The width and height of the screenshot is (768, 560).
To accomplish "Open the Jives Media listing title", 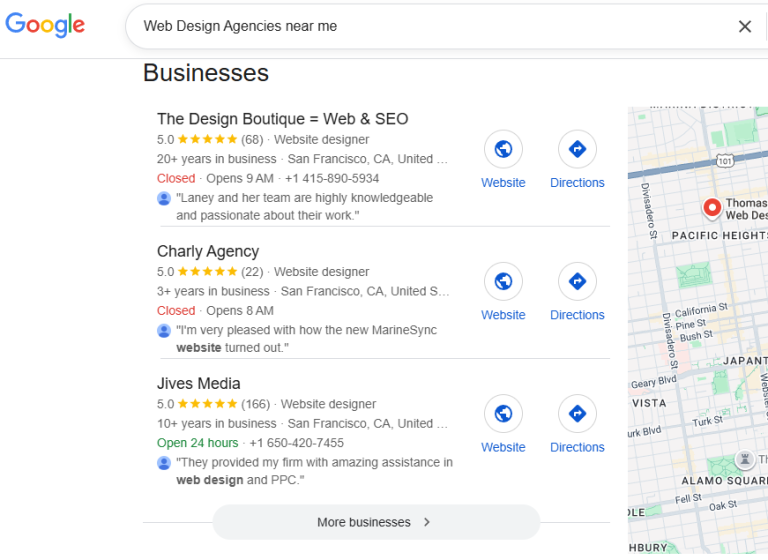I will click(x=198, y=384).
